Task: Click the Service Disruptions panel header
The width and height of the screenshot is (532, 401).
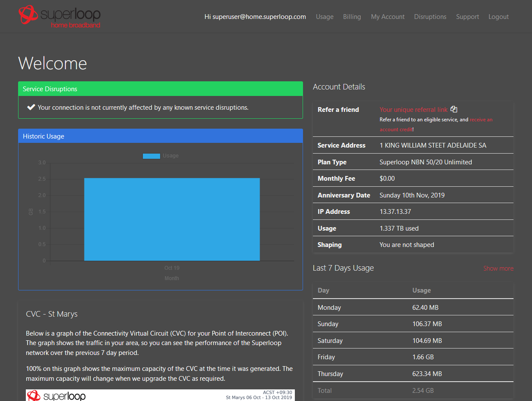Action: [161, 89]
